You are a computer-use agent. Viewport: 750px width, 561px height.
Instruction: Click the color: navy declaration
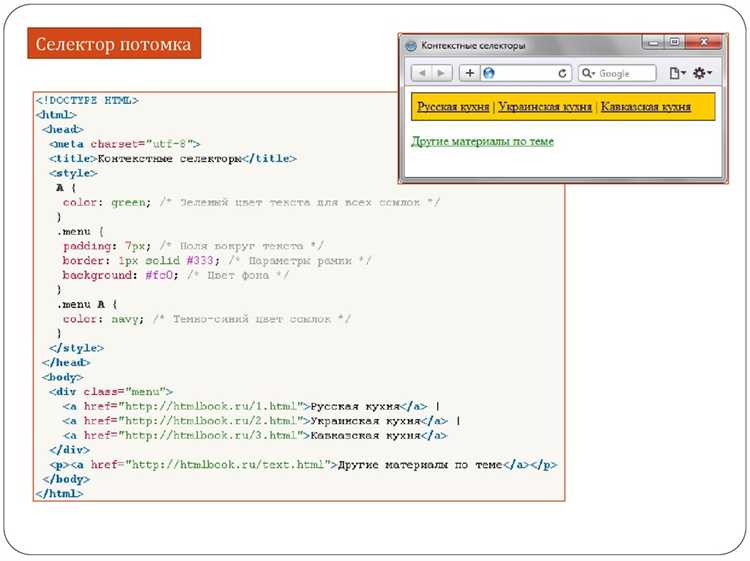[103, 319]
